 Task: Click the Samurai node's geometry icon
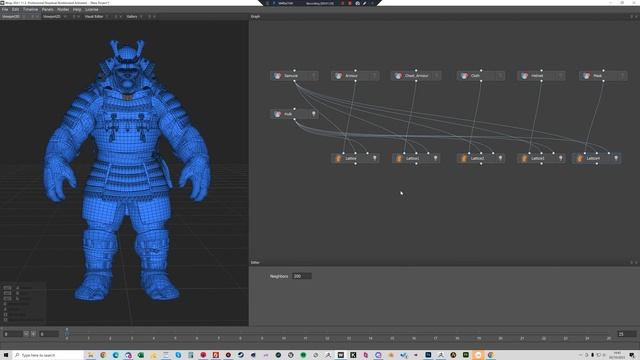[278, 76]
